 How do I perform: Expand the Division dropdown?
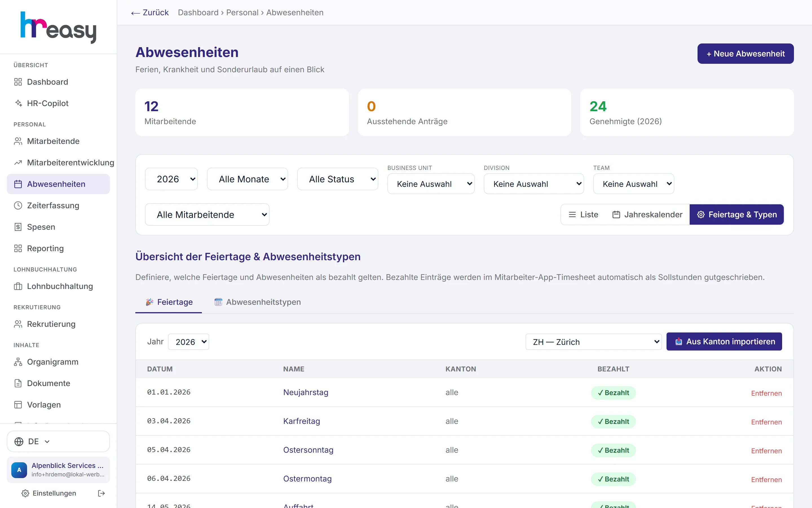534,184
